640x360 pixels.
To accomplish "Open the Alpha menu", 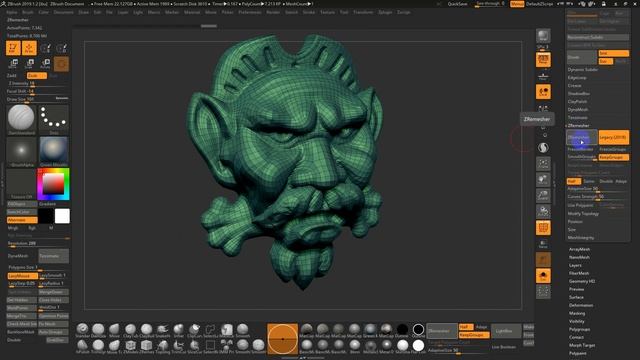I will pyautogui.click(x=12, y=12).
